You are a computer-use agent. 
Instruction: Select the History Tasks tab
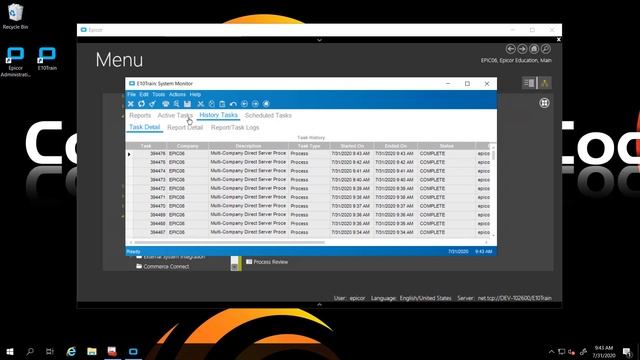218,116
